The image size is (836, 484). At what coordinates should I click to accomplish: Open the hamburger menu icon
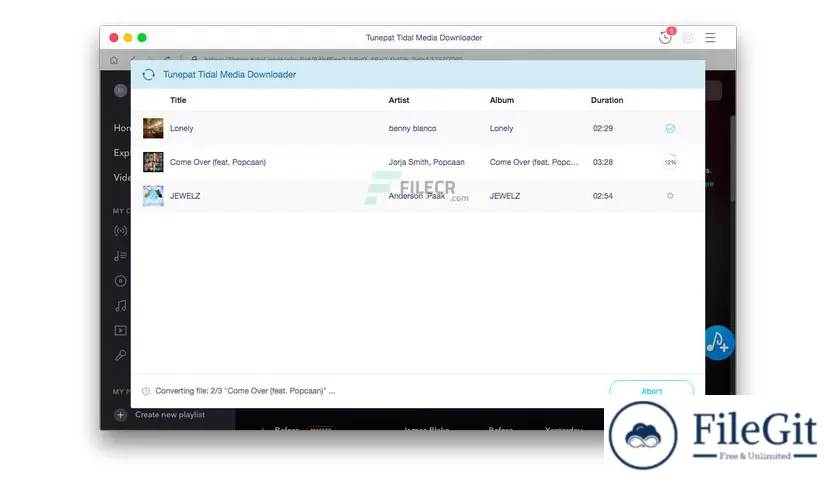coord(710,37)
